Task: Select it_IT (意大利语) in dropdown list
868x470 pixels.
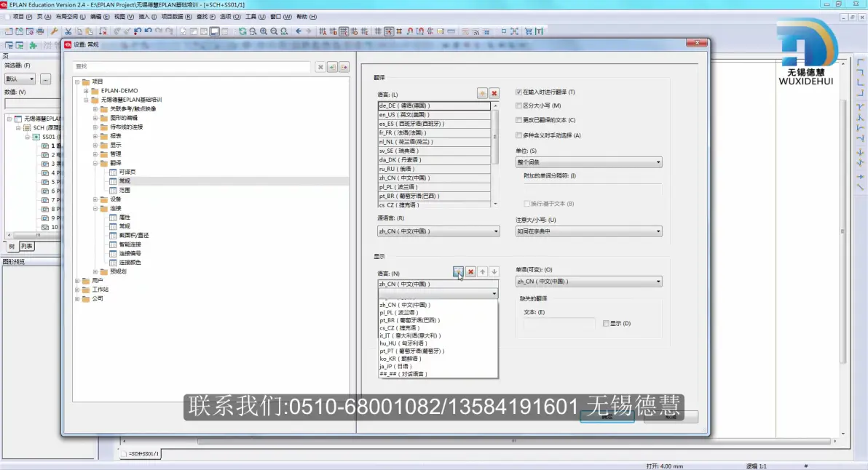Action: click(438, 335)
